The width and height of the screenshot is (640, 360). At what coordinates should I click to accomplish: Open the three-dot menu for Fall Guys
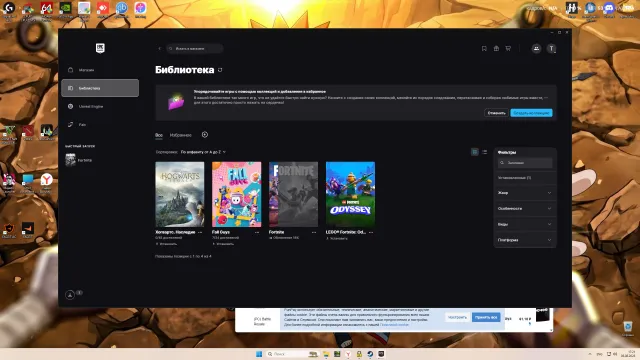[257, 232]
